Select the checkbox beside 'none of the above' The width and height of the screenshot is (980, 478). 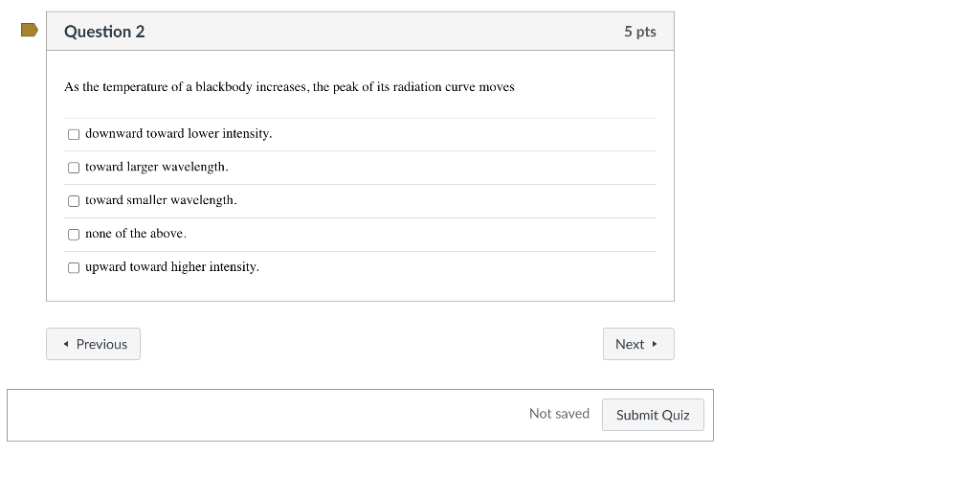click(74, 235)
